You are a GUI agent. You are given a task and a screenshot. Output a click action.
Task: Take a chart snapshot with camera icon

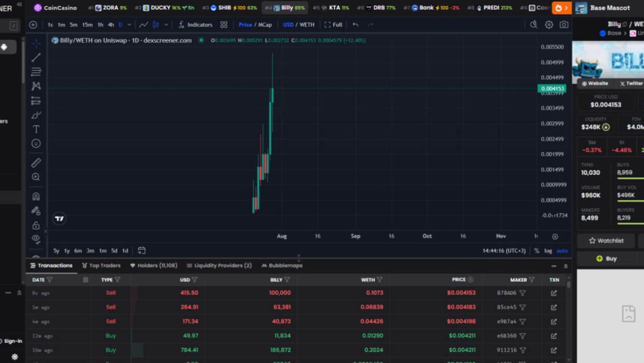[564, 24]
